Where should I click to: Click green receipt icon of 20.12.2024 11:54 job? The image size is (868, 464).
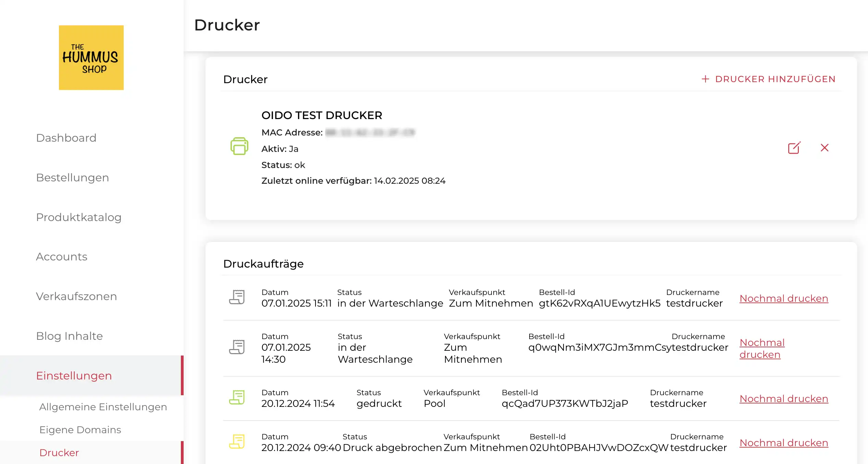[x=237, y=397]
